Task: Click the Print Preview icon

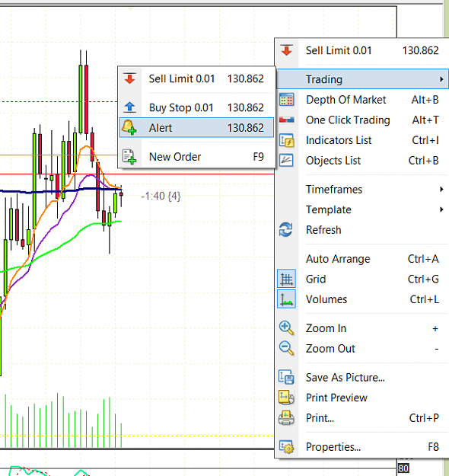Action: click(x=286, y=398)
